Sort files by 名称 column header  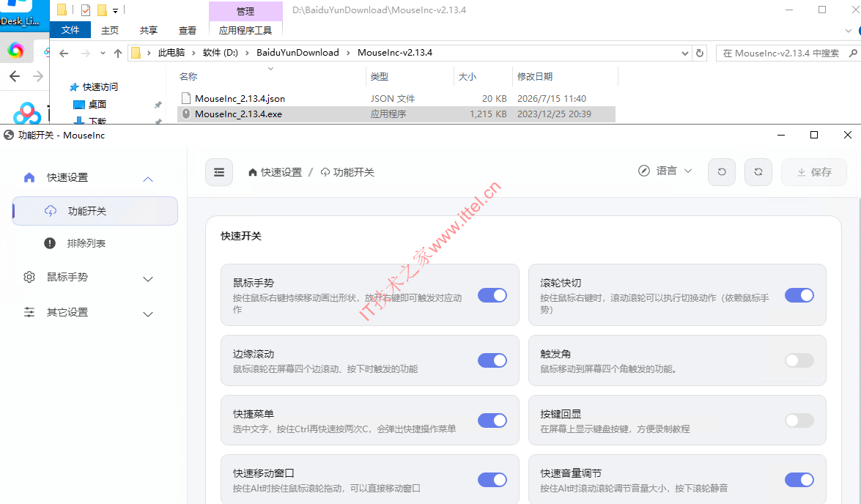coord(188,77)
